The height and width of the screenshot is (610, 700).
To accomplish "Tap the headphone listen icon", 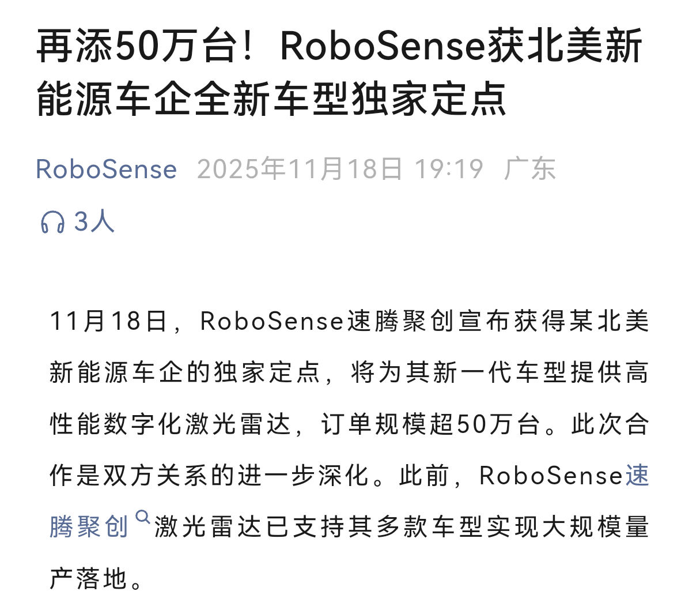I will [x=52, y=222].
